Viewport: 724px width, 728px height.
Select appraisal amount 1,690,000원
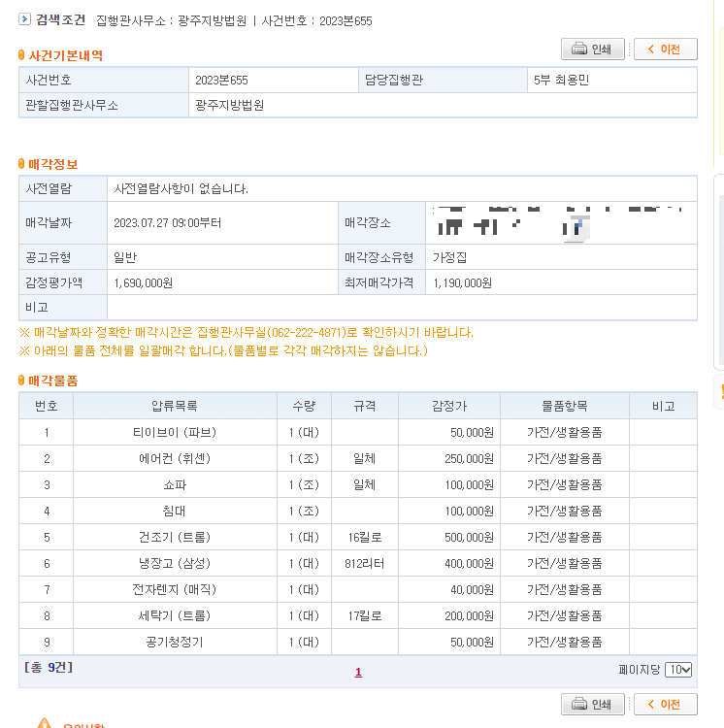tap(222, 282)
